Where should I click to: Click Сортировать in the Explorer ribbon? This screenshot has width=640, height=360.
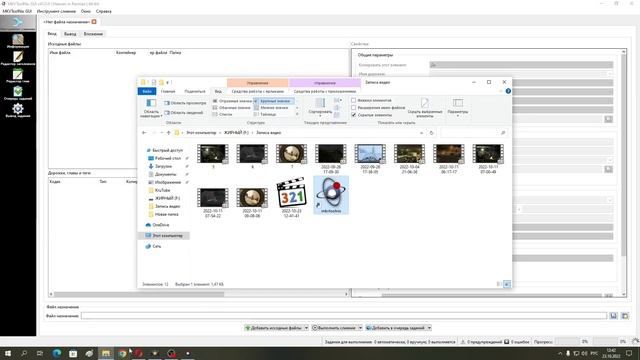click(320, 107)
